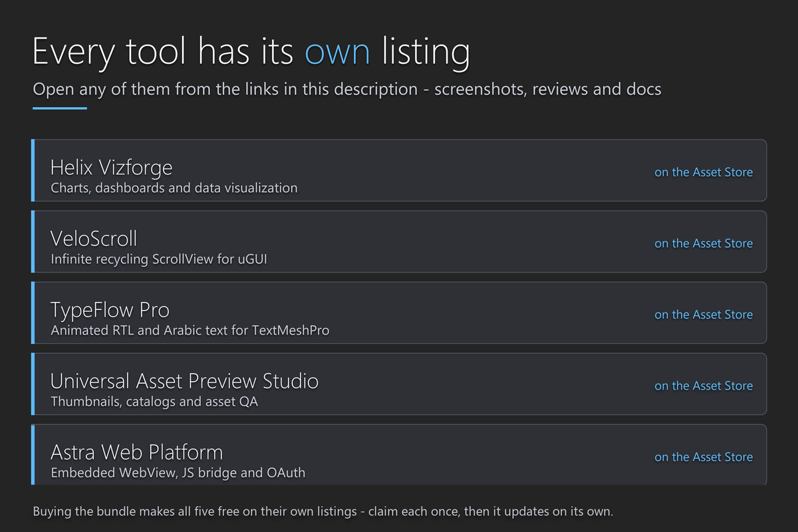Click the Helix Vizforge title
798x532 pixels.
pos(112,167)
